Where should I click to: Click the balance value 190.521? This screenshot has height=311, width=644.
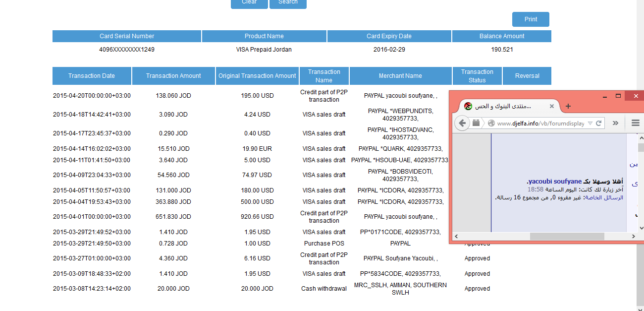coord(502,50)
